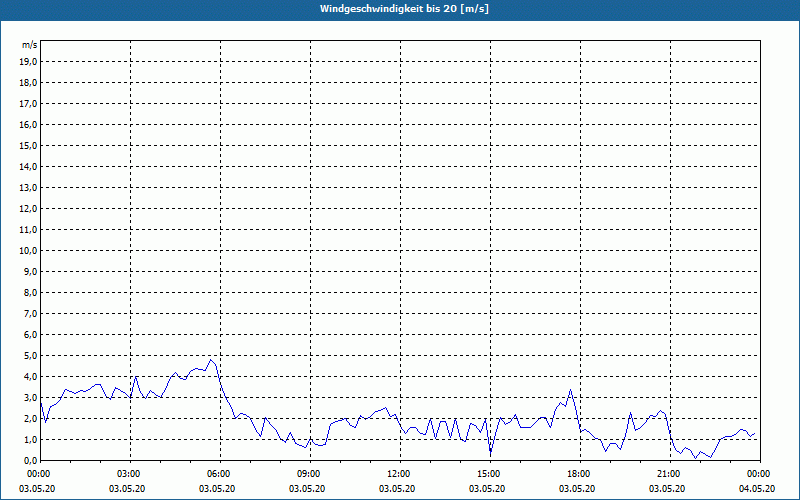Click the "4,0" y-axis label
Screen dimensions: 800x500
click(31, 377)
